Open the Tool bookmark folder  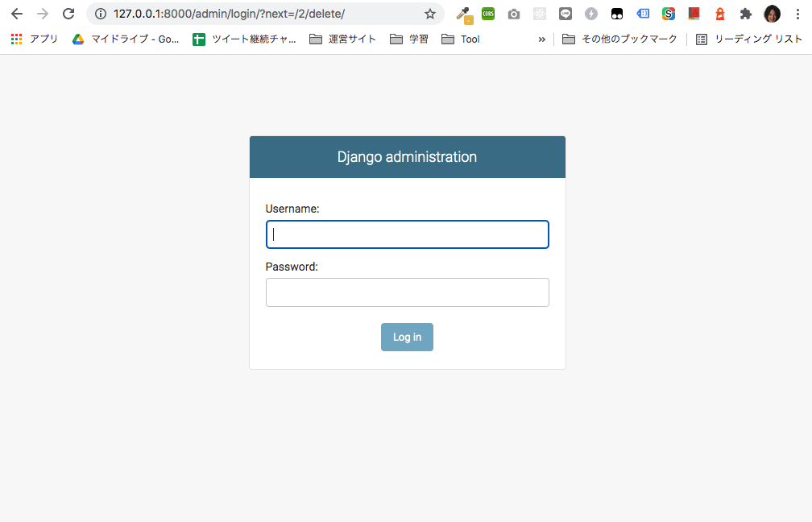point(461,39)
